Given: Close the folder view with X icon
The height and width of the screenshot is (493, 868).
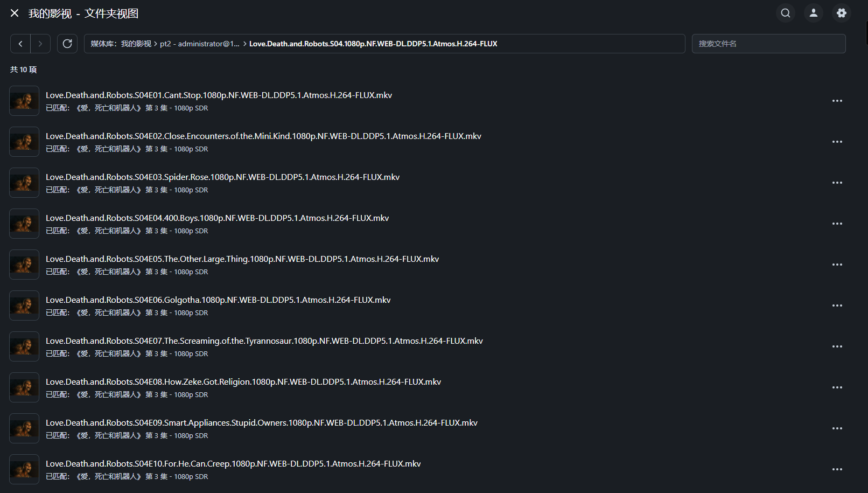Looking at the screenshot, I should (x=15, y=13).
